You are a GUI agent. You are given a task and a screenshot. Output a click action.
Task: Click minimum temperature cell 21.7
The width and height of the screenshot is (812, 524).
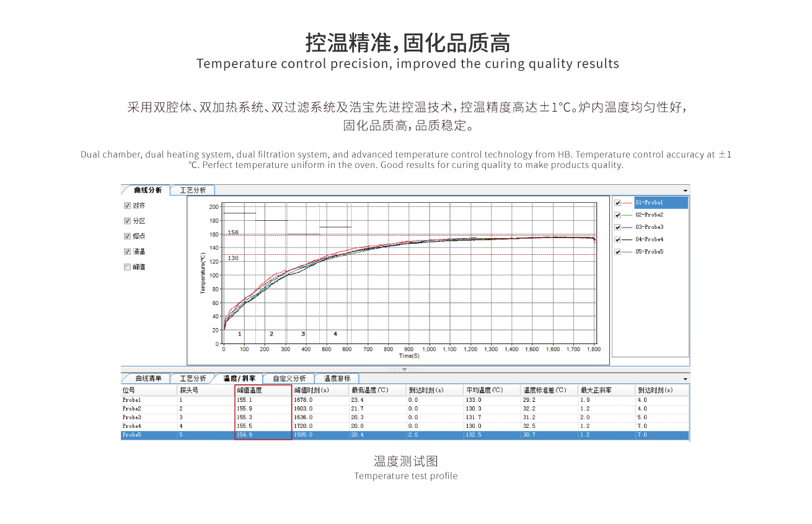click(x=357, y=409)
